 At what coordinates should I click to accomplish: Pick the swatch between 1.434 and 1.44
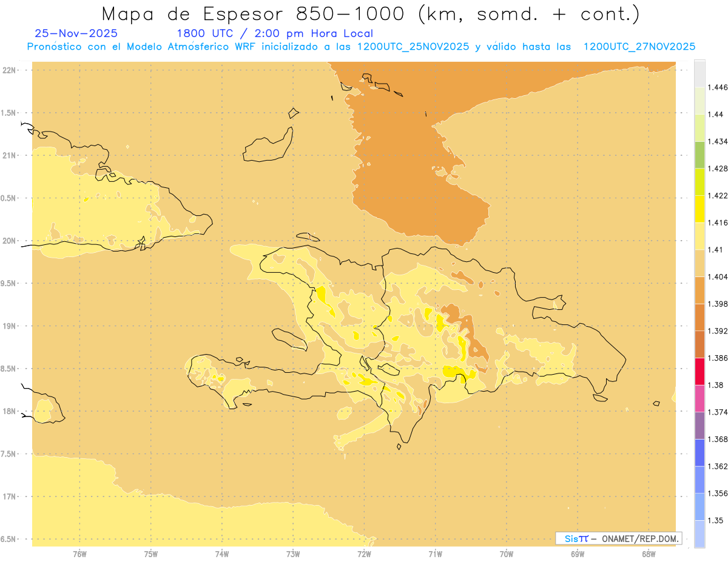(699, 128)
